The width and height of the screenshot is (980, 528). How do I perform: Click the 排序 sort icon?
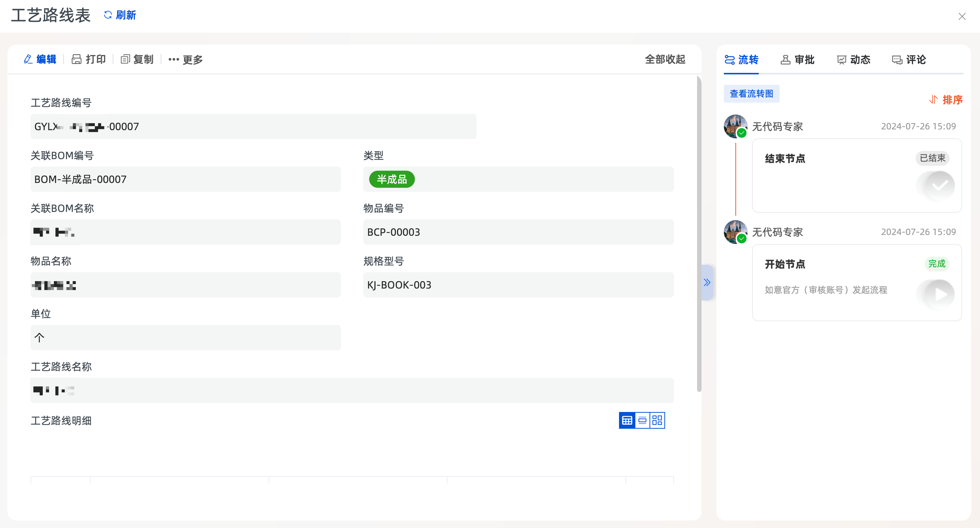[x=933, y=100]
